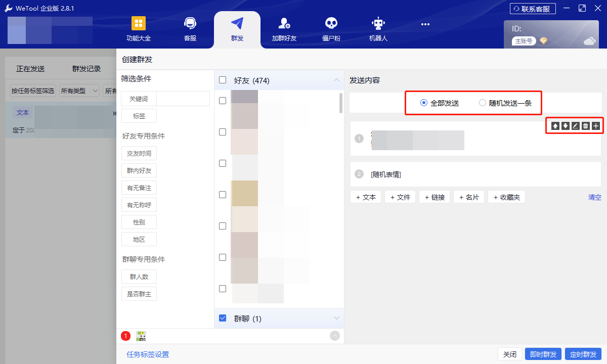
Task: Open the 客服 customer service module
Action: point(190,28)
